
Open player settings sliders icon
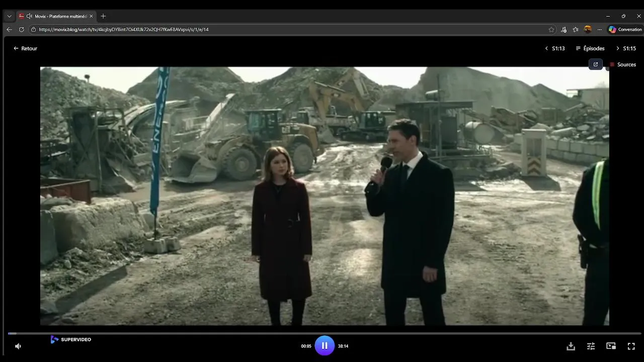pos(591,346)
